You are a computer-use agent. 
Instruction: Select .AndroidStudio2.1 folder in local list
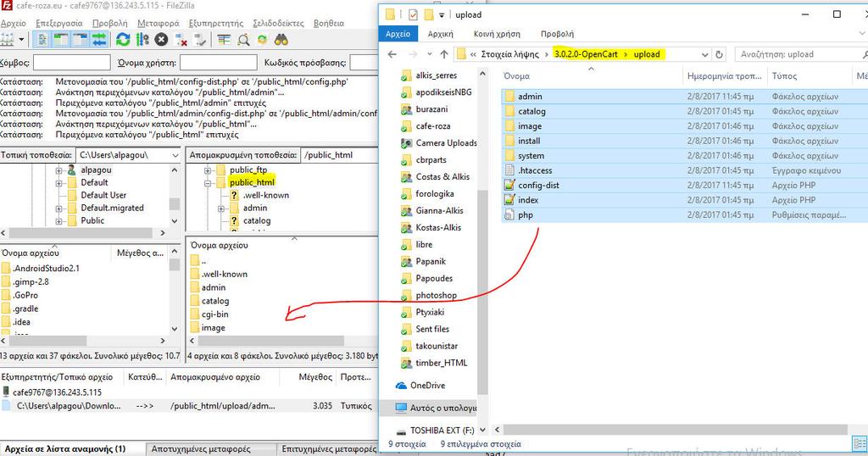tap(46, 269)
